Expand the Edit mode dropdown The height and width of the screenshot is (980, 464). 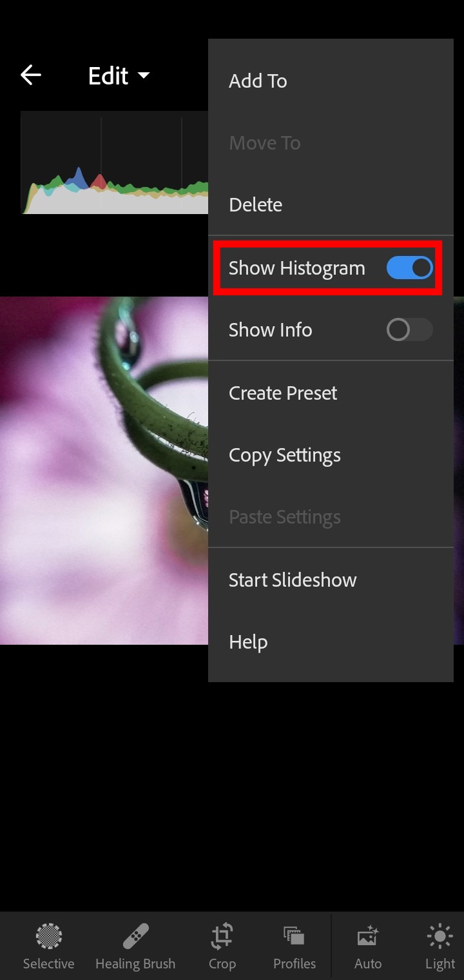[x=119, y=76]
